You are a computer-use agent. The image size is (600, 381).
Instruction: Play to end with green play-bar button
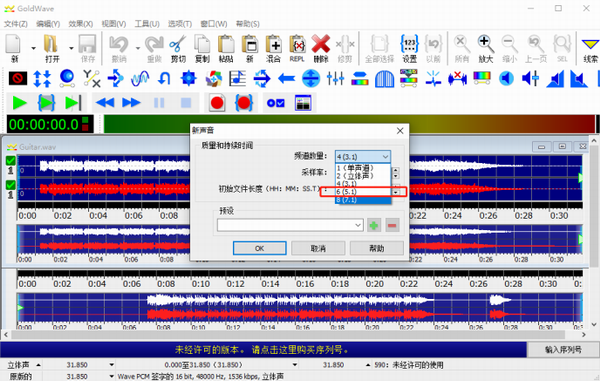73,103
